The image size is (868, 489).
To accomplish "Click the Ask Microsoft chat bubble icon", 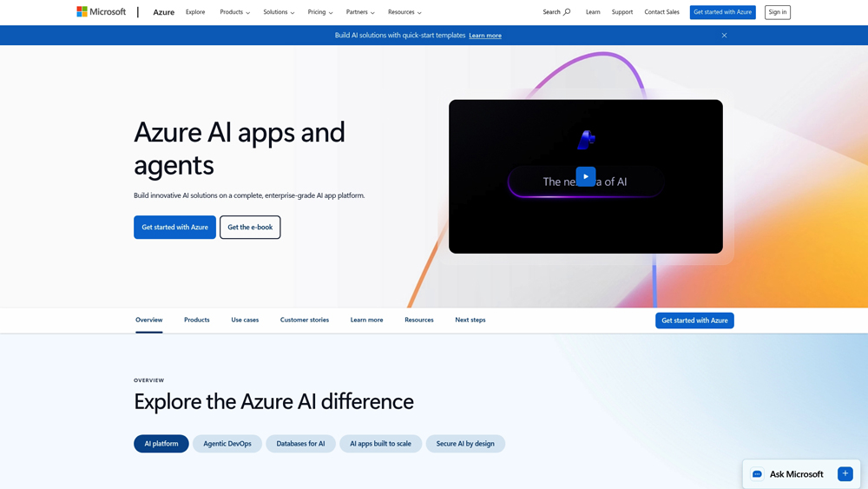I will tap(757, 474).
